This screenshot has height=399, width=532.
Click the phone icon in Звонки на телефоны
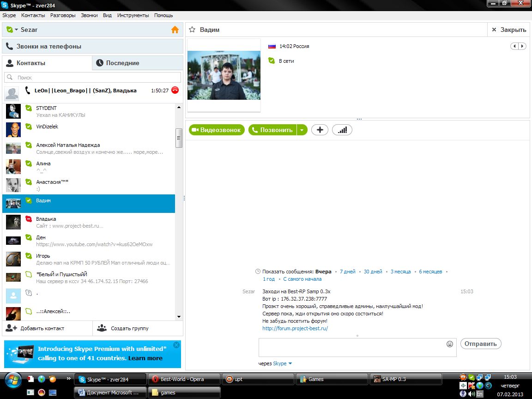[10, 46]
